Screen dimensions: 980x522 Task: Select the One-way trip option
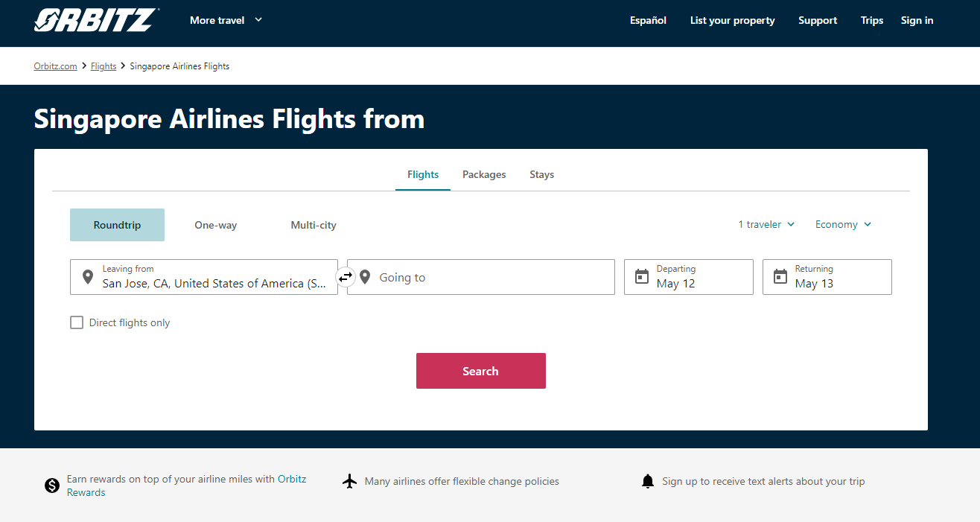[x=215, y=225]
